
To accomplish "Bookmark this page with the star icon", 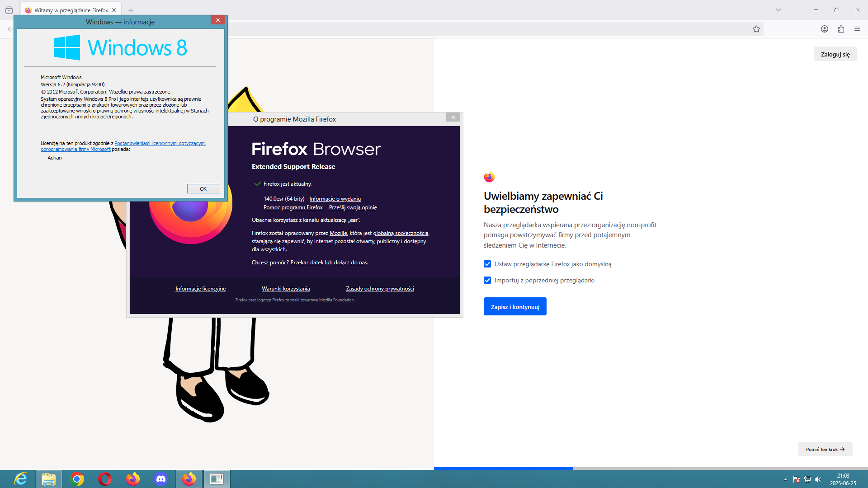I will (x=756, y=29).
